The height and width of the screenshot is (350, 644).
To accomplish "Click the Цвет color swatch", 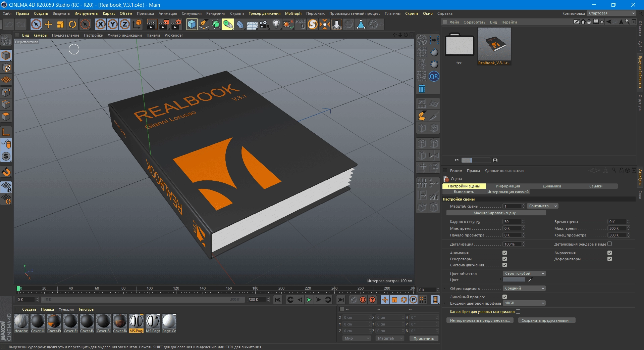I will [514, 280].
